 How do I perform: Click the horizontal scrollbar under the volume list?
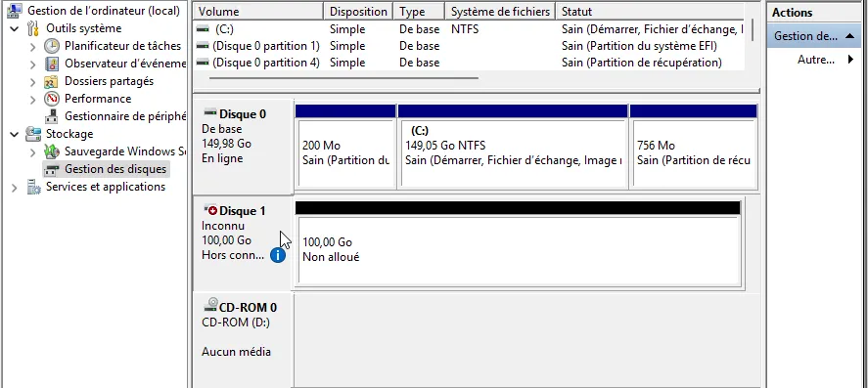click(x=343, y=78)
